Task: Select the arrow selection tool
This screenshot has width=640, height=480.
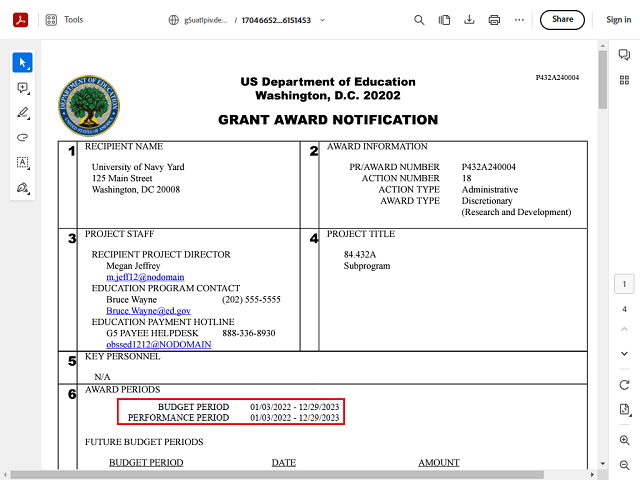Action: [x=23, y=63]
